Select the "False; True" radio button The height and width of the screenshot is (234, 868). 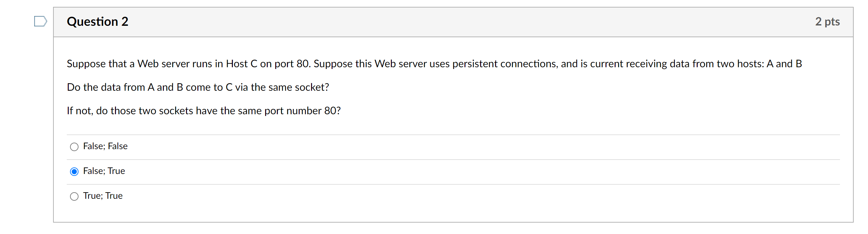(74, 172)
